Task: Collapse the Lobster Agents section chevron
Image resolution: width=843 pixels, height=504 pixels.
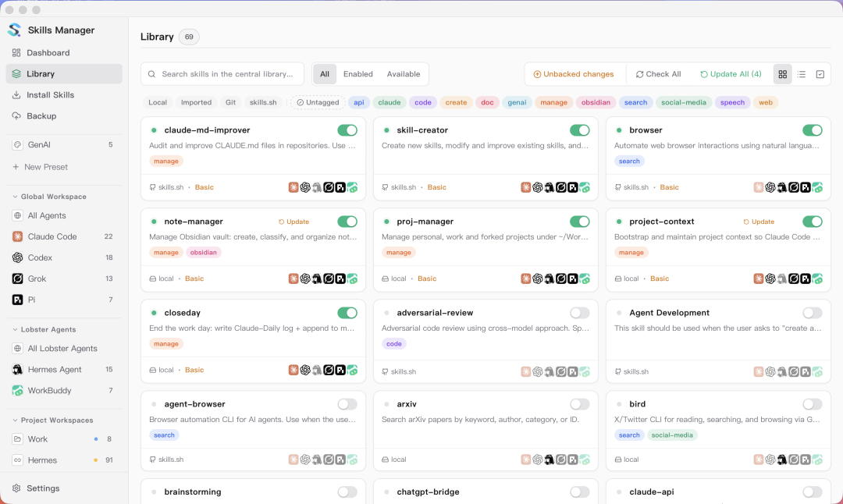Action: point(15,329)
